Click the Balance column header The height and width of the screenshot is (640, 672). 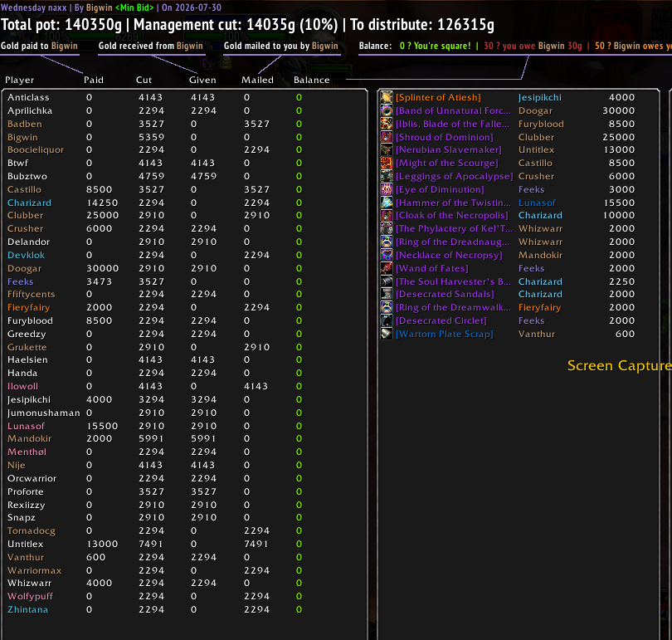312,81
